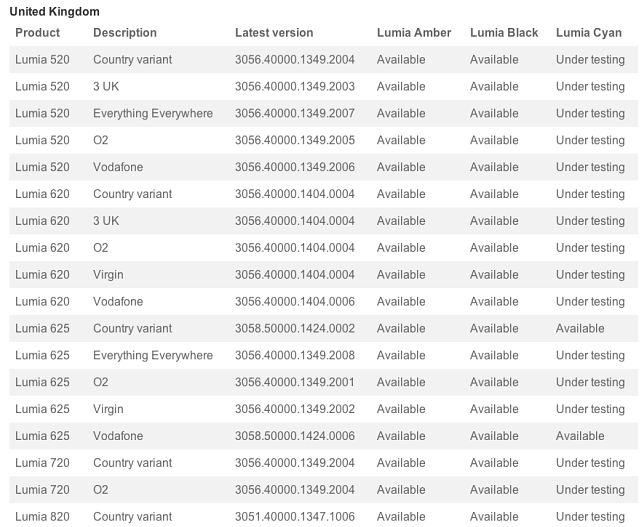
Task: Click Cyan Available for Lumia 625 Country variant
Action: click(580, 329)
